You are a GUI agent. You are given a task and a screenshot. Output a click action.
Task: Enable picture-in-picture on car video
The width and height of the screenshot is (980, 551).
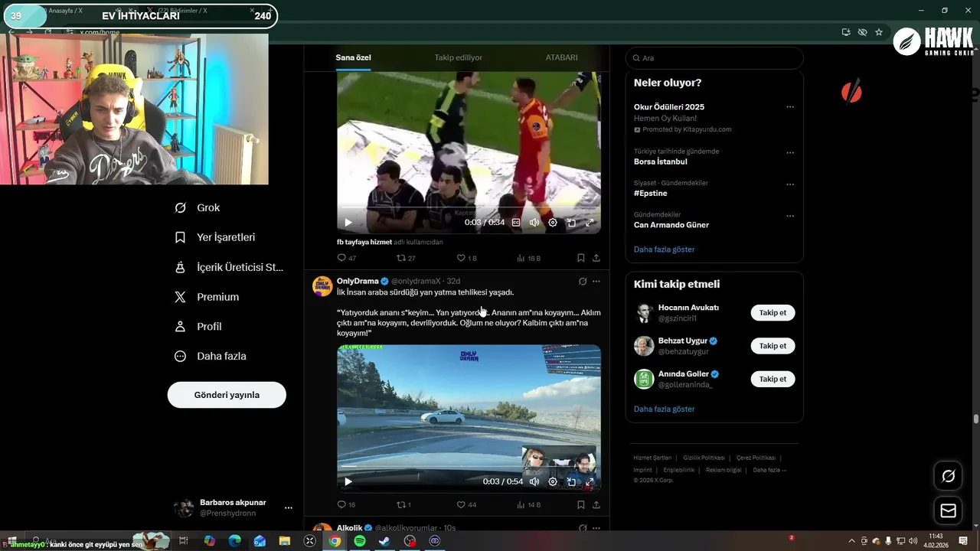(571, 481)
